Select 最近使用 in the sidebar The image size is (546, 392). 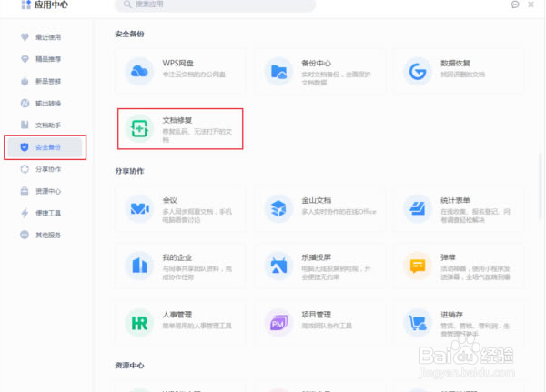(x=45, y=37)
